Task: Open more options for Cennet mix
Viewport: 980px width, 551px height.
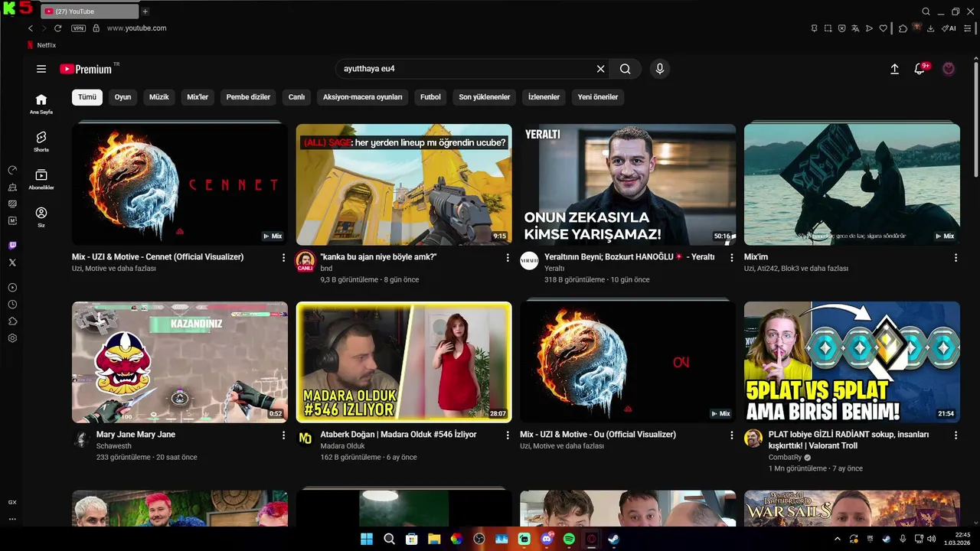Action: coord(284,258)
